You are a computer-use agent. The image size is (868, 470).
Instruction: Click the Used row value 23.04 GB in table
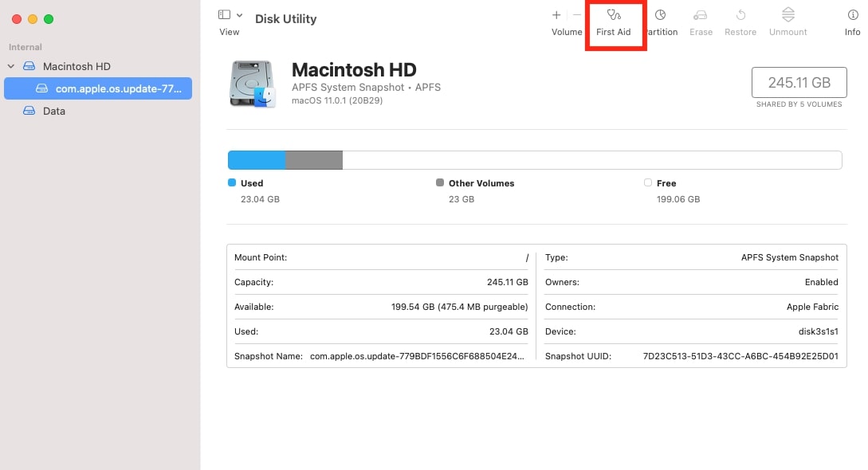[x=509, y=331]
